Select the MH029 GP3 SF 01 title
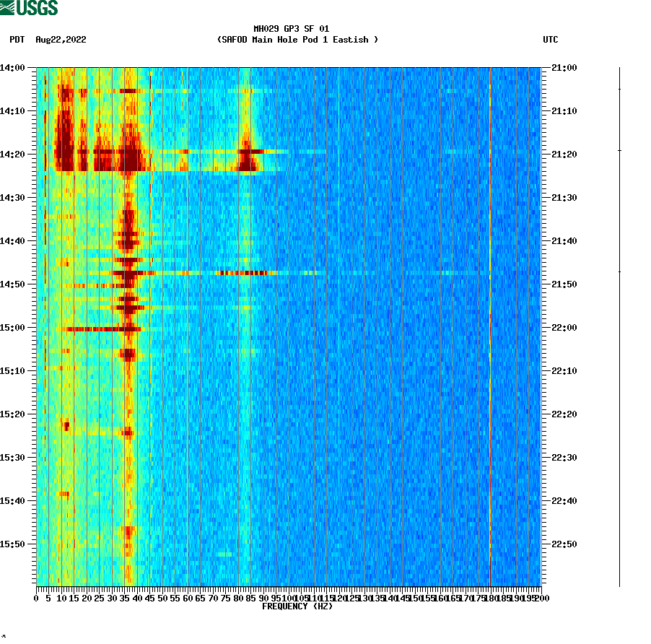This screenshot has height=644, width=651. pos(291,29)
